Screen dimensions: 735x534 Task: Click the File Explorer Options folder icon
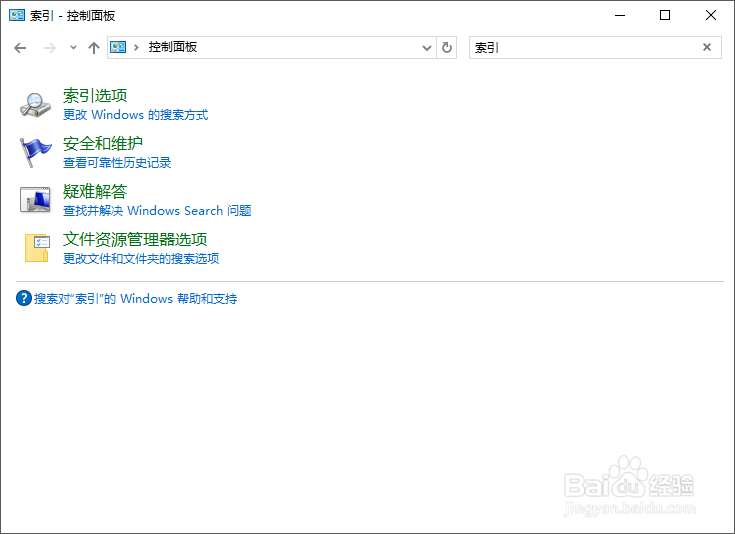(37, 248)
